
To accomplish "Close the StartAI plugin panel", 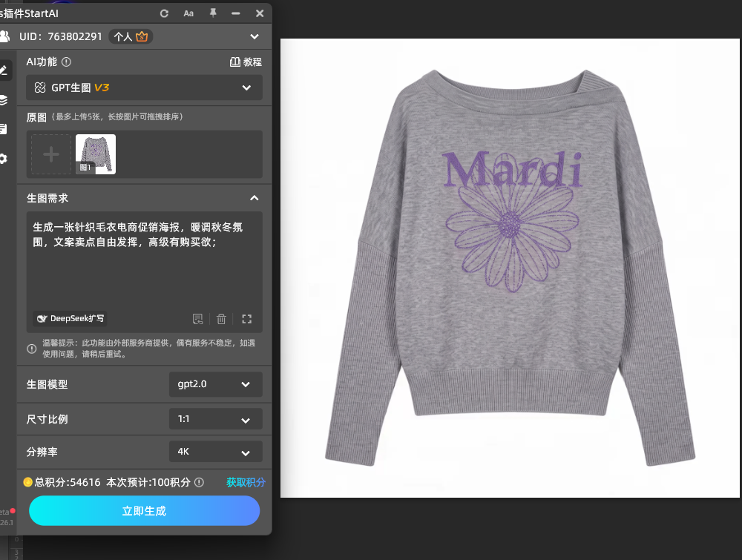I will click(x=260, y=13).
